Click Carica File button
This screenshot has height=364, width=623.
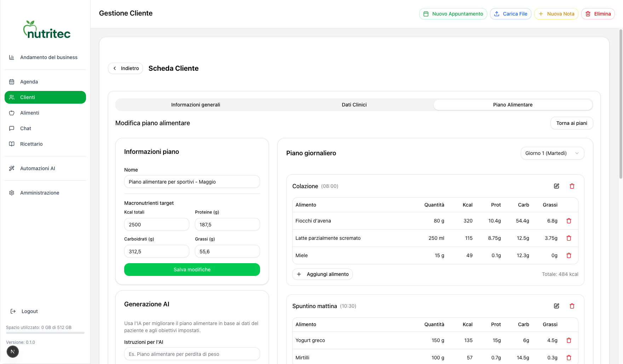[510, 14]
